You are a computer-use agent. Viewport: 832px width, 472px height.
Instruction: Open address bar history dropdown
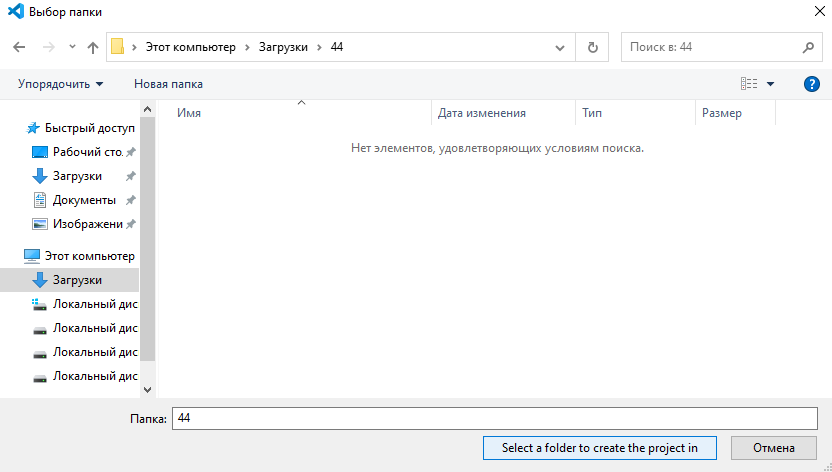[561, 47]
